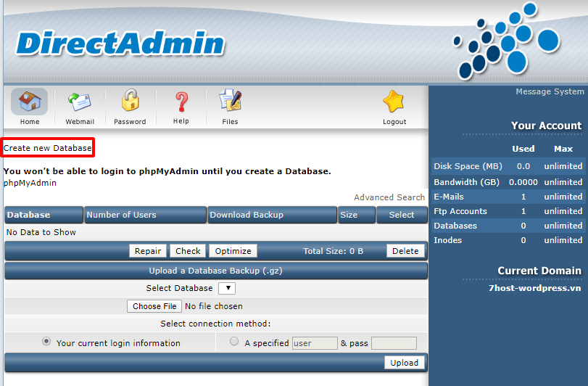Click the Select column header
Screen dimensions: 588x386
(x=402, y=215)
